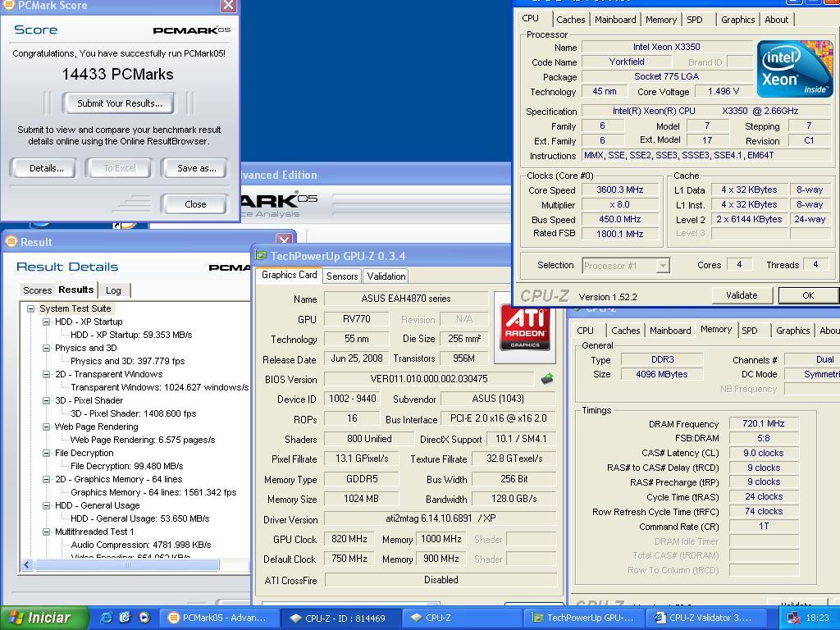Open Internet Explorer from quick launch
This screenshot has width=840, height=630.
tap(107, 618)
